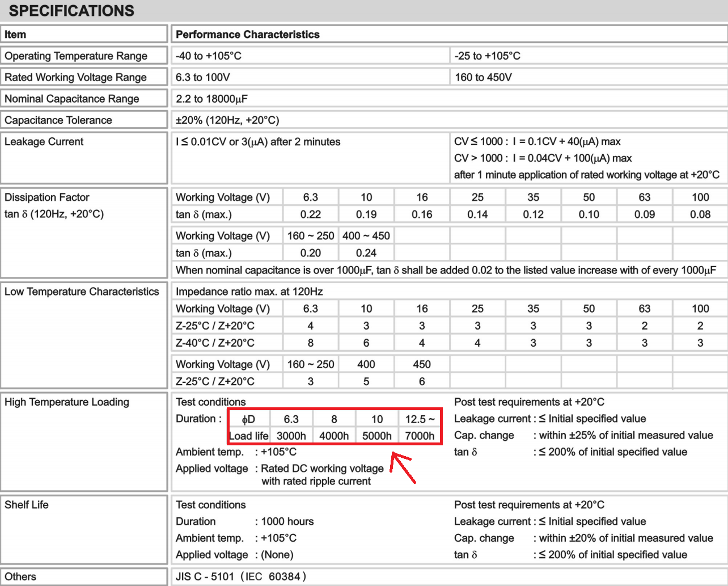Click 'with rated ripple current' text
Image resolution: width=728 pixels, height=586 pixels.
(316, 481)
